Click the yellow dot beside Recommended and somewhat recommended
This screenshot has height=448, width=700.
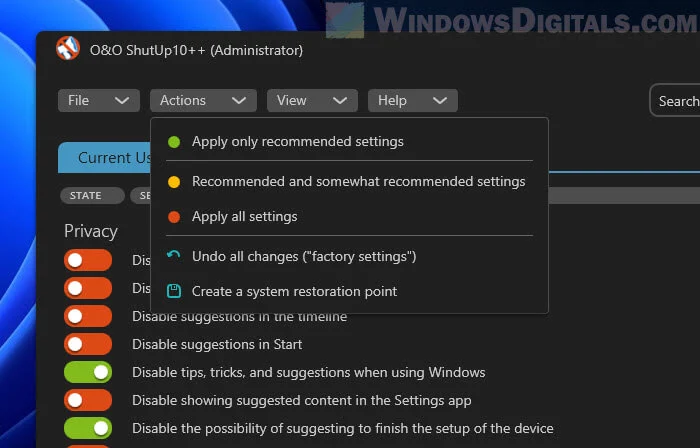pyautogui.click(x=174, y=182)
